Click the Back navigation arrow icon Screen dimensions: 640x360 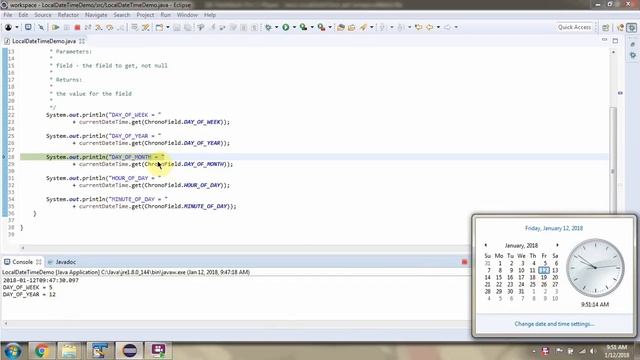coord(429,27)
